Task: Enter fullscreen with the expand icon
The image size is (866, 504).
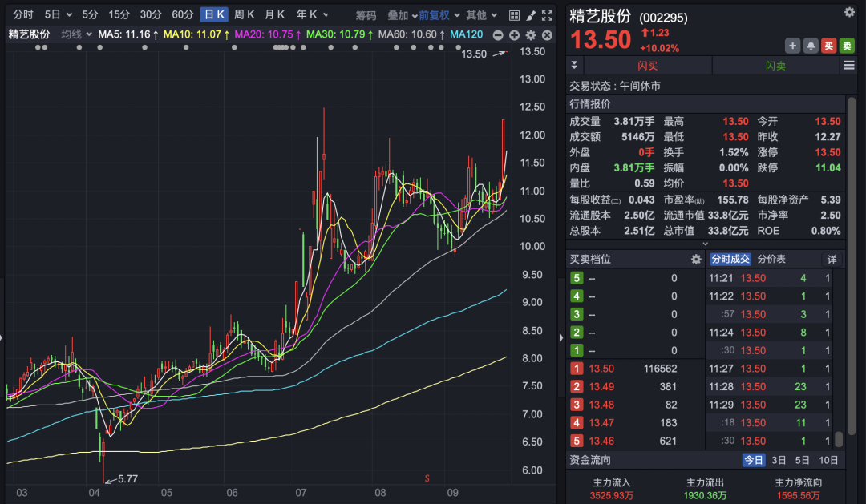Action: (x=547, y=14)
